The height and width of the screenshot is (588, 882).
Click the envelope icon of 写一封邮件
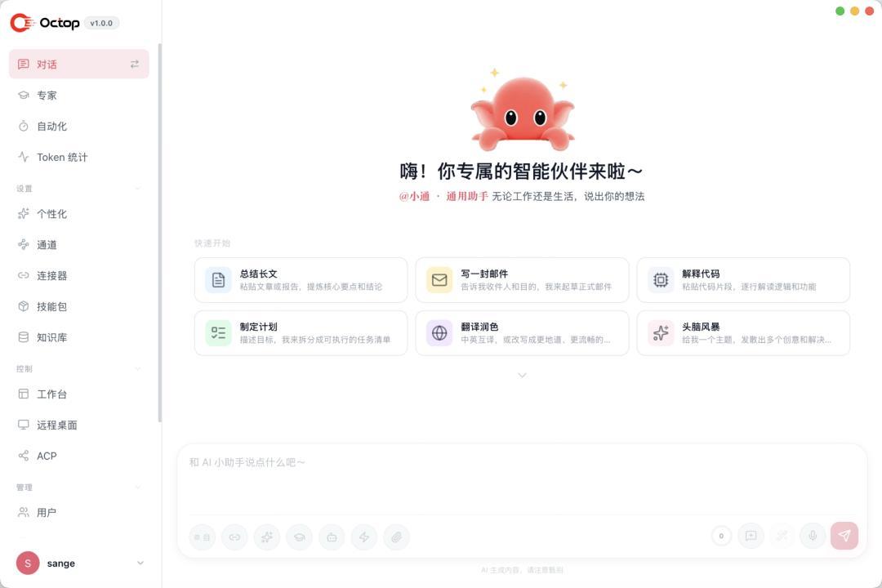click(439, 279)
